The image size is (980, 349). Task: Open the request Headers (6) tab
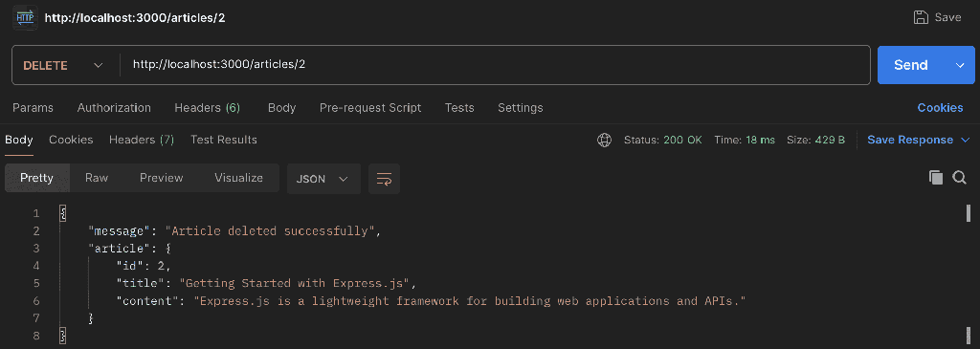coord(207,107)
